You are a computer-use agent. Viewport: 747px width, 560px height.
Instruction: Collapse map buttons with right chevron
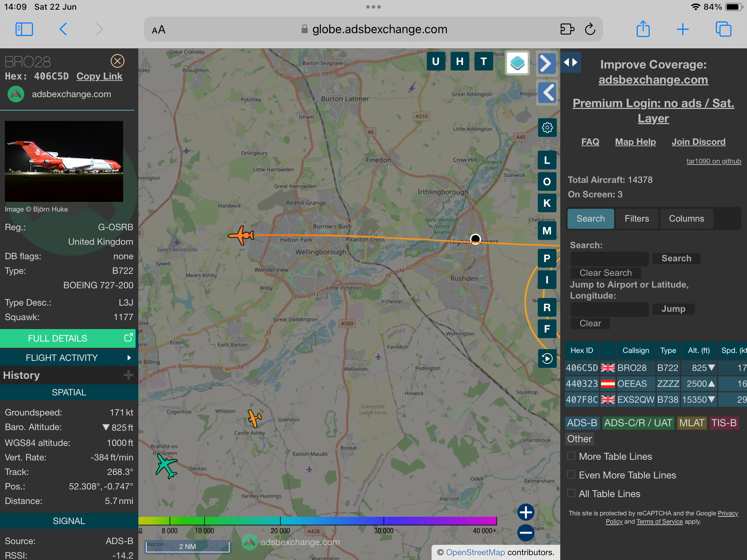(x=546, y=63)
